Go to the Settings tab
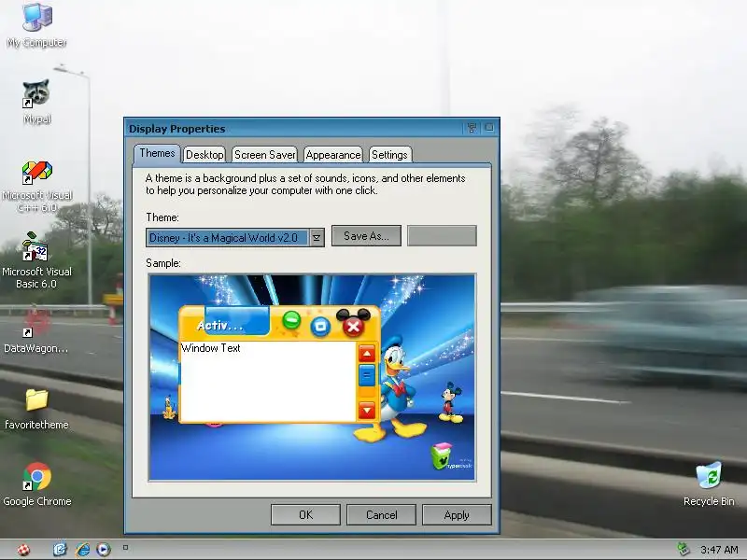The image size is (747, 560). (x=389, y=155)
